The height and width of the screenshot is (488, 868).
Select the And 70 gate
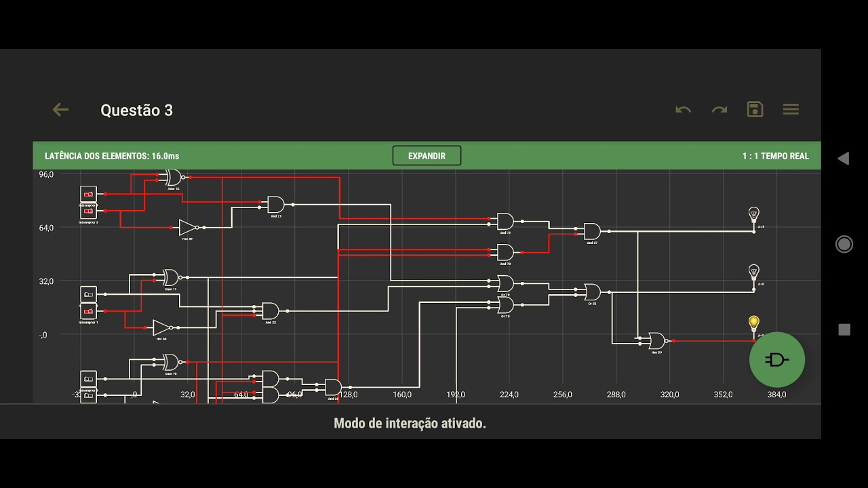pos(505,253)
